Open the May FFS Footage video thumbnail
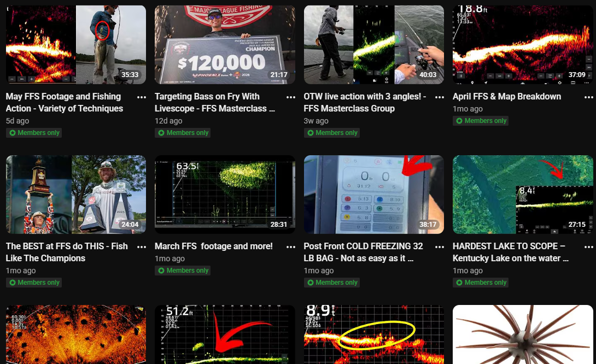Viewport: 596px width, 364px height. (76, 44)
